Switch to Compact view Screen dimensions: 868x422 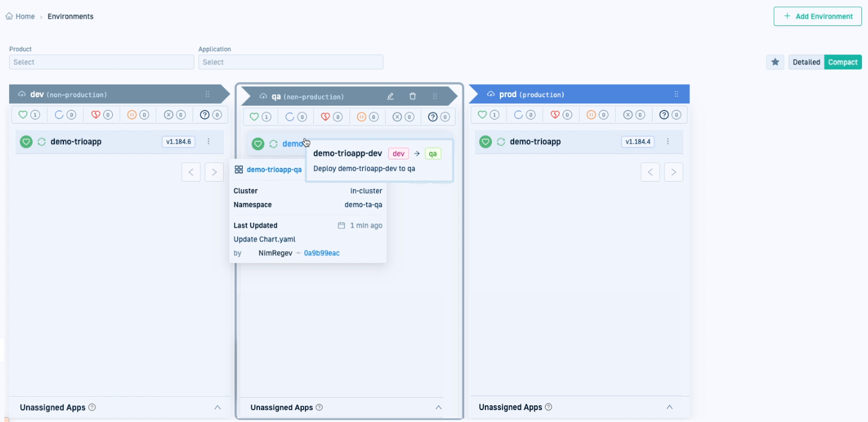point(843,62)
